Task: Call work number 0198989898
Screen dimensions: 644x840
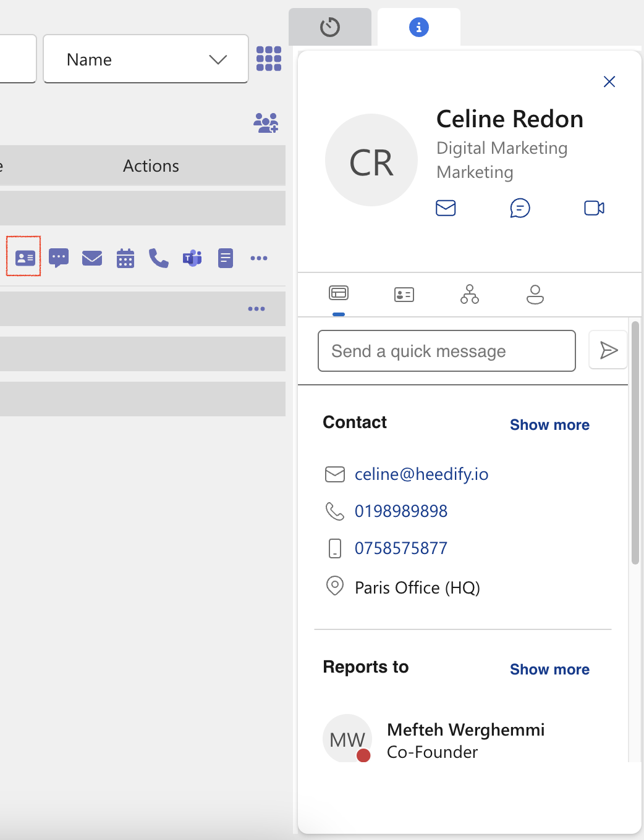Action: tap(401, 511)
